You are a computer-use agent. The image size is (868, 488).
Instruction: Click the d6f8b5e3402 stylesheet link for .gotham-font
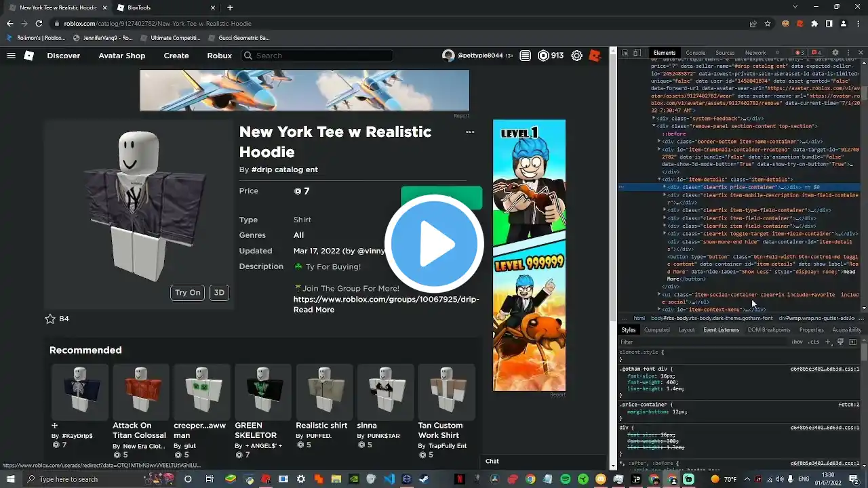click(x=825, y=369)
